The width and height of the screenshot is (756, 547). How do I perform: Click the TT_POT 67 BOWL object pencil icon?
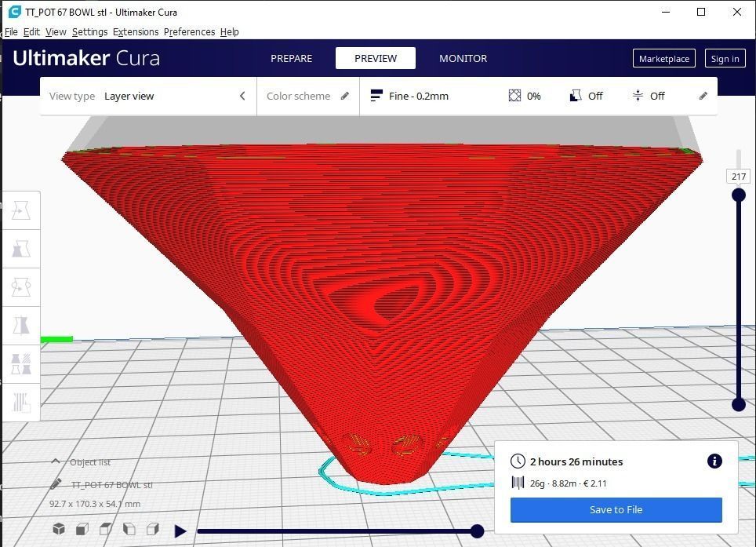(56, 483)
